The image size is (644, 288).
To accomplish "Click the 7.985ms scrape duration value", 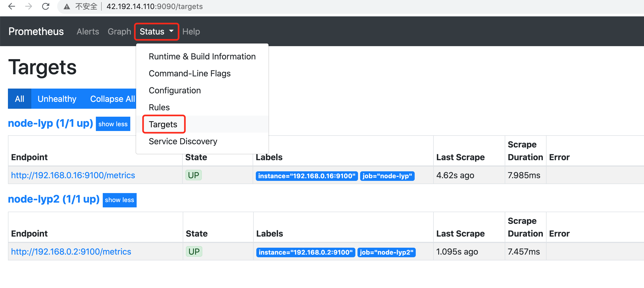I will coord(524,175).
